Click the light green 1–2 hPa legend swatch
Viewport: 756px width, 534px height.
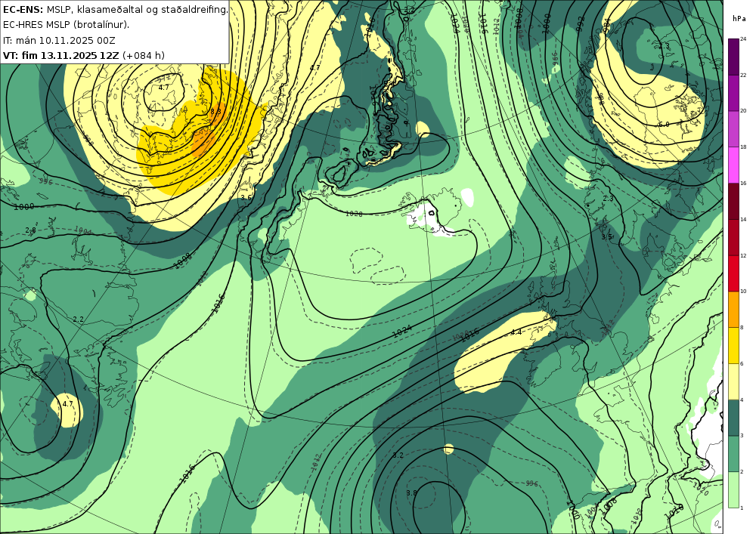(733, 489)
